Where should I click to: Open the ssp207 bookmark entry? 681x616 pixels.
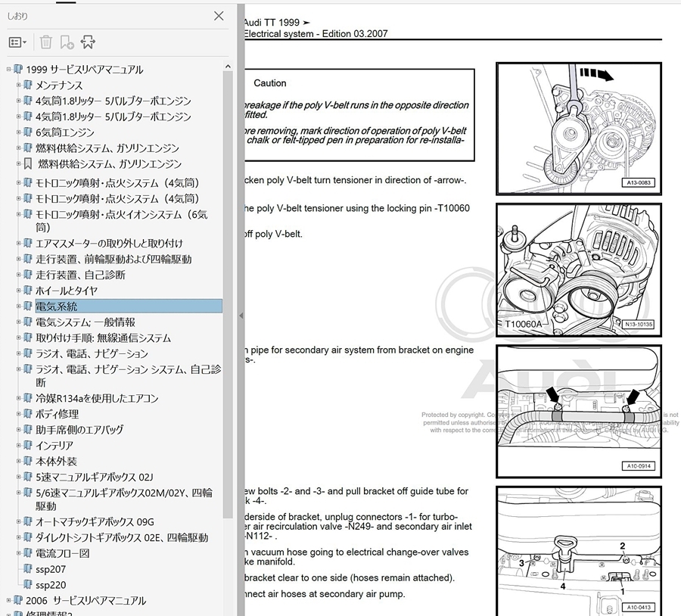51,569
